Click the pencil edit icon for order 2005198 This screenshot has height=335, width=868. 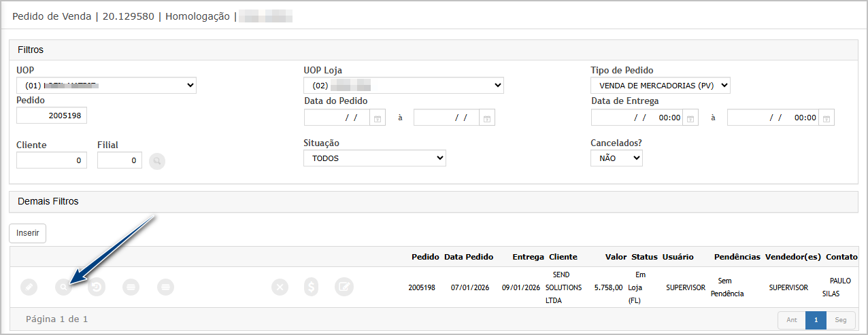29,287
